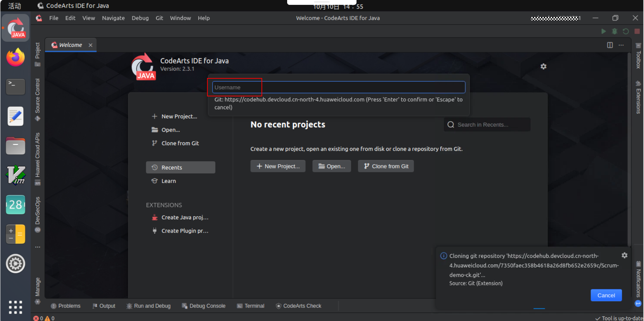Click New Project... button under No recent projects
The image size is (644, 321).
coord(278,166)
